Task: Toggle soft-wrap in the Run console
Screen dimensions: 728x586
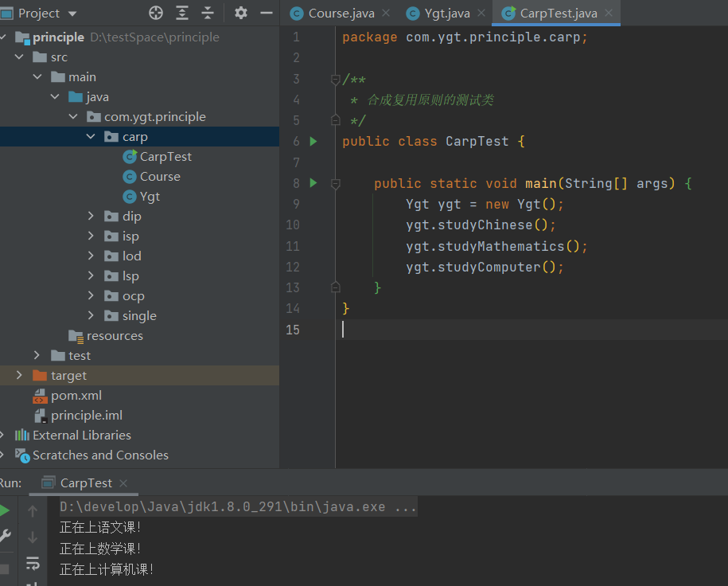Action: [33, 563]
